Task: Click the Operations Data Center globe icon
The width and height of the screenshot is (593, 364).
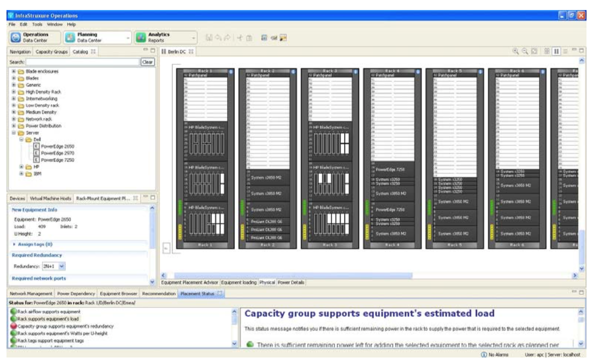Action: [15, 37]
